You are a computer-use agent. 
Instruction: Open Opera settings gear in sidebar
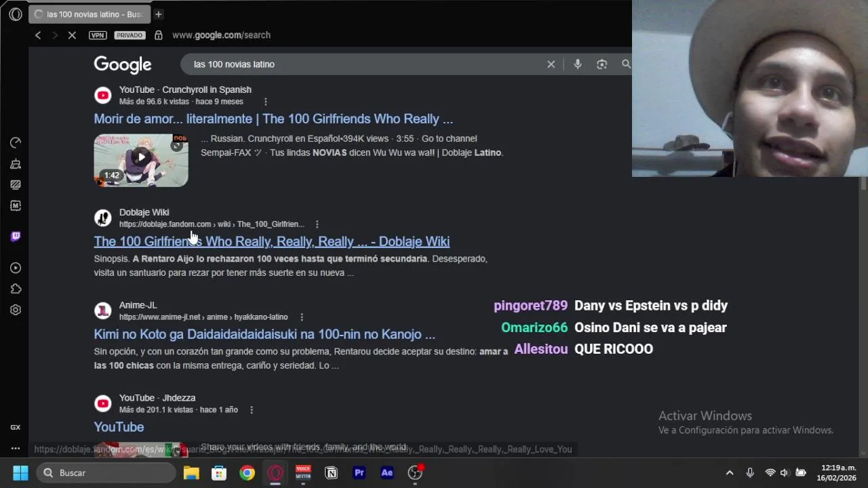tap(16, 310)
